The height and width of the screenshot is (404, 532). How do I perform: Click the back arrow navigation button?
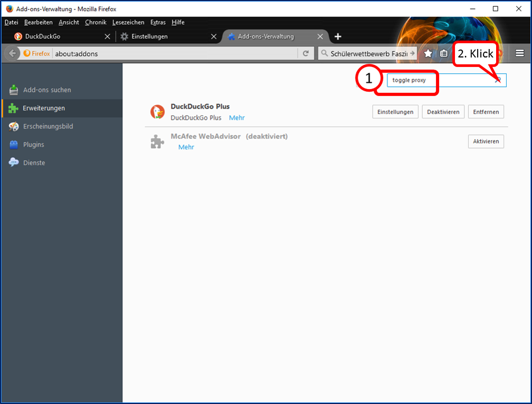(x=12, y=54)
